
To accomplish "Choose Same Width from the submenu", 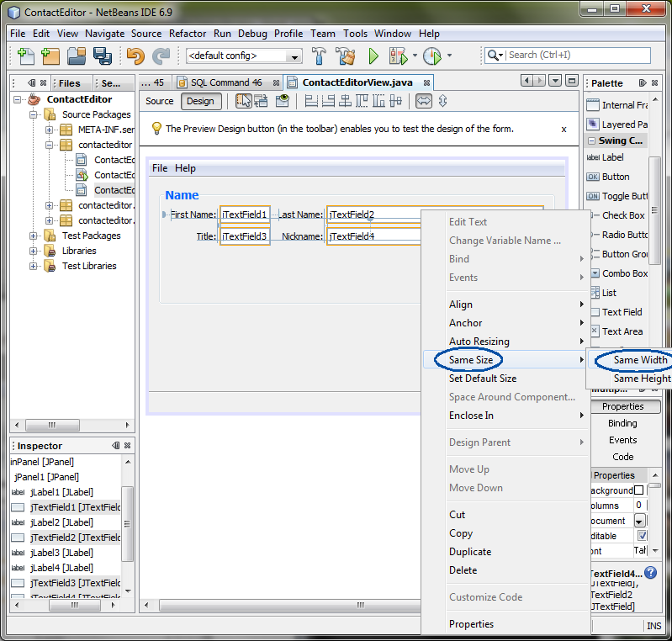I will [631, 360].
